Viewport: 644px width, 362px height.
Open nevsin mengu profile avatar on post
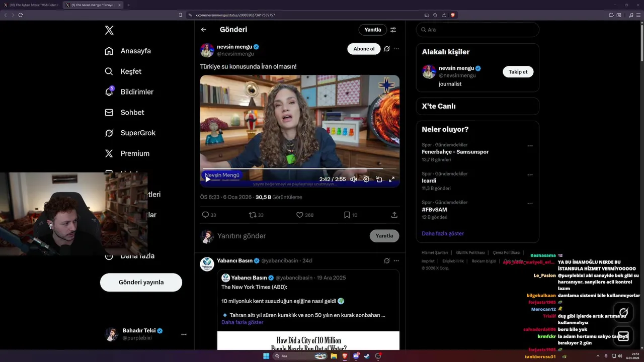207,50
